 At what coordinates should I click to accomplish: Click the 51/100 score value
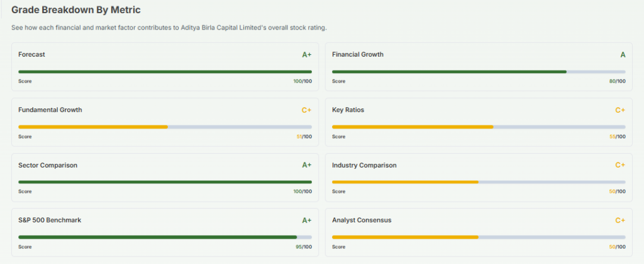tap(303, 137)
